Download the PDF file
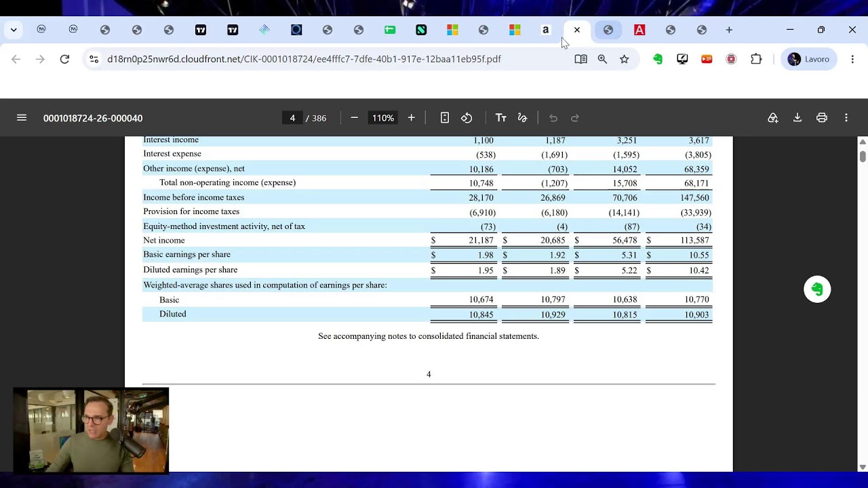This screenshot has height=488, width=868. [797, 118]
